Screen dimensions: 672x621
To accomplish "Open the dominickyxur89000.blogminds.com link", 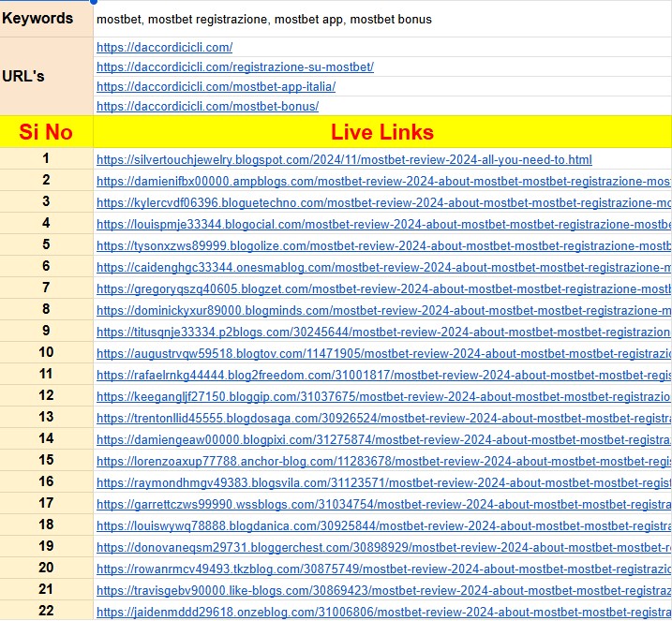I will (x=383, y=311).
